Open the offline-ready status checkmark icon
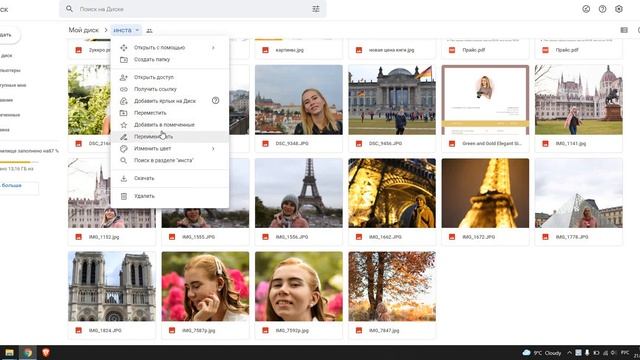The width and height of the screenshot is (640, 360). pos(586,9)
